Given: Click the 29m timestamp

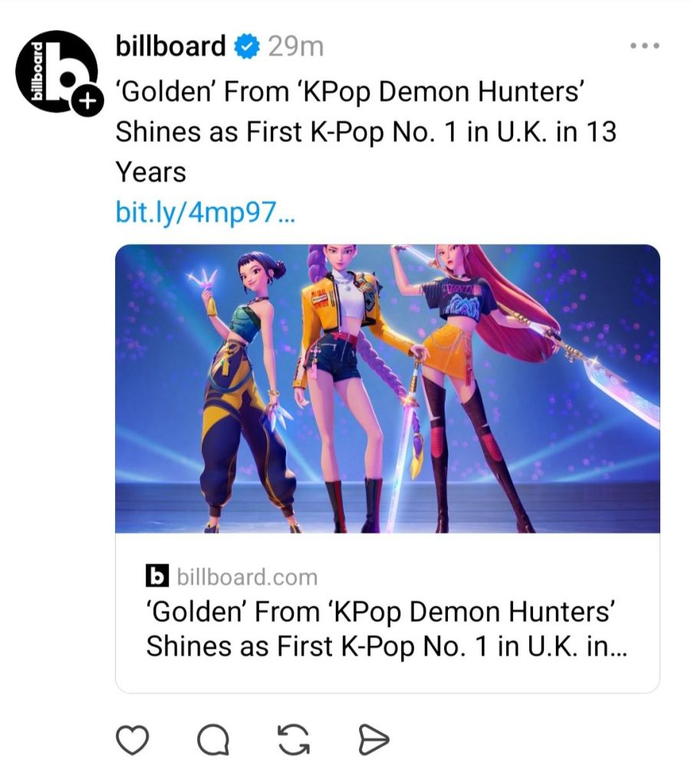Looking at the screenshot, I should click(295, 47).
